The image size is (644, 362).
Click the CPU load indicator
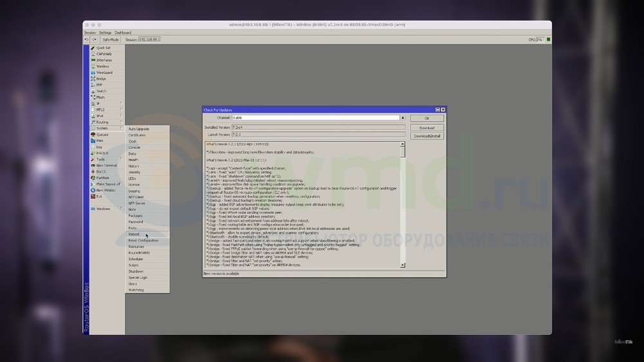[539, 39]
